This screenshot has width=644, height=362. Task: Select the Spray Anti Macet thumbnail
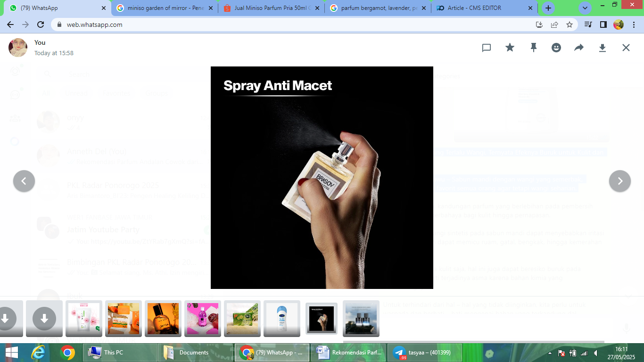tap(322, 319)
